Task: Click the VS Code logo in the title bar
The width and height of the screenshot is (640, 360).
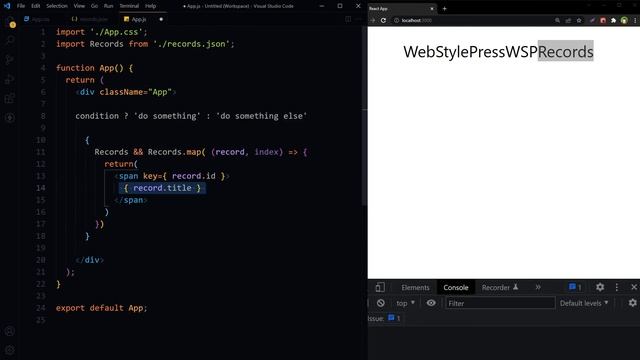Action: point(7,6)
